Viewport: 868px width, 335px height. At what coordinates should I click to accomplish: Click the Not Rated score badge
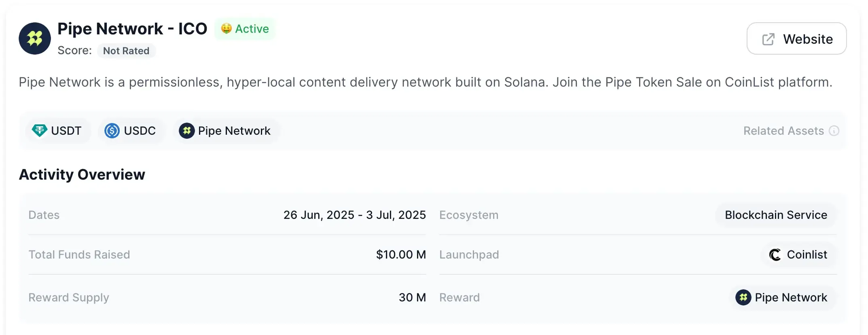point(126,51)
